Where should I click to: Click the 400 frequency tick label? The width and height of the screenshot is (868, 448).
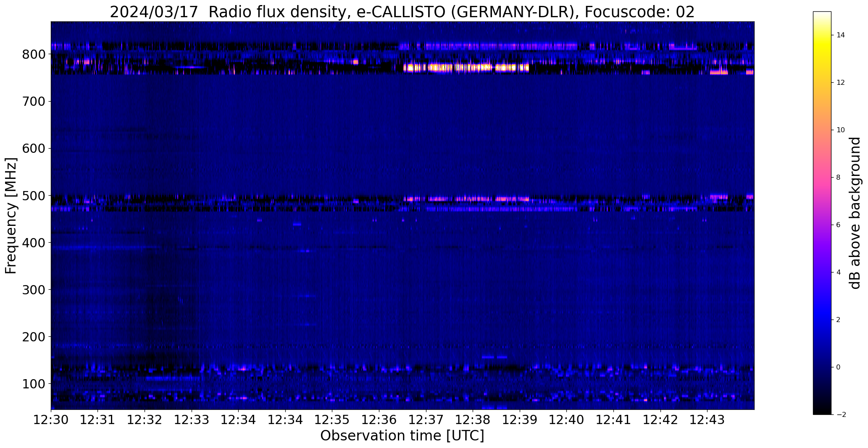(x=34, y=243)
